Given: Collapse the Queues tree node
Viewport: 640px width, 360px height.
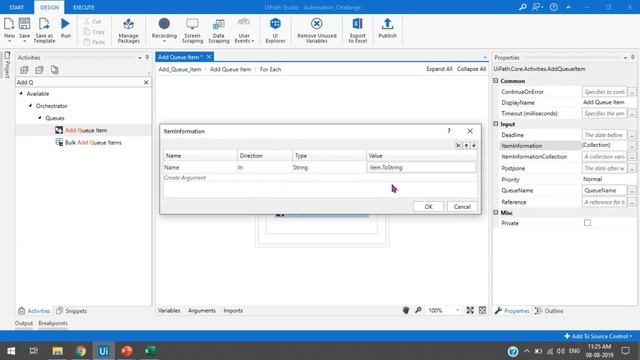Looking at the screenshot, I should [40, 118].
